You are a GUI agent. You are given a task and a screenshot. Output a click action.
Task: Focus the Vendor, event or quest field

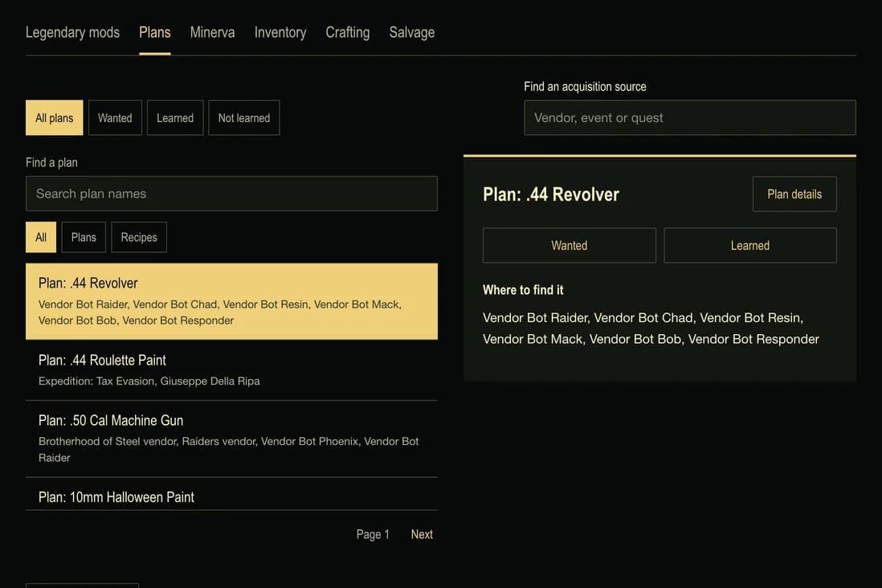pyautogui.click(x=690, y=117)
